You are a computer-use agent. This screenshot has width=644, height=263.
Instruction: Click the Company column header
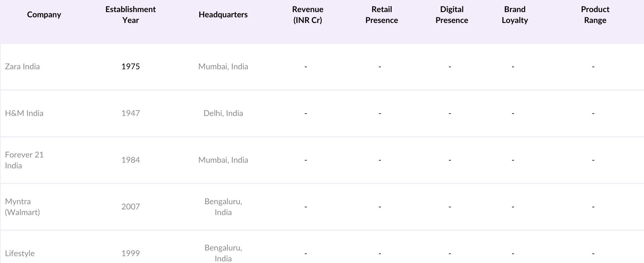coord(44,14)
